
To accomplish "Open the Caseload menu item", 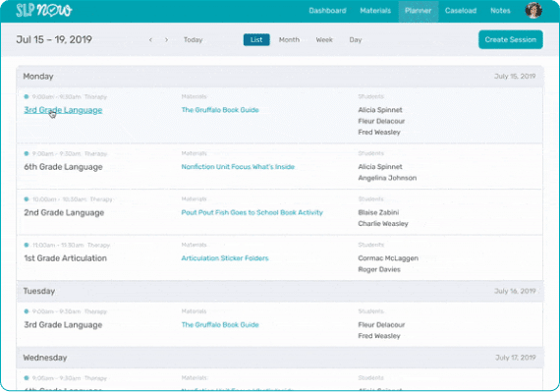I will pyautogui.click(x=461, y=11).
